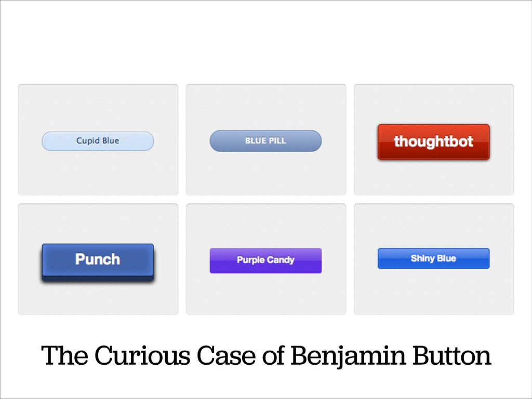Click empty gray area below Shiny Blue button
The width and height of the screenshot is (532, 399).
click(x=434, y=292)
